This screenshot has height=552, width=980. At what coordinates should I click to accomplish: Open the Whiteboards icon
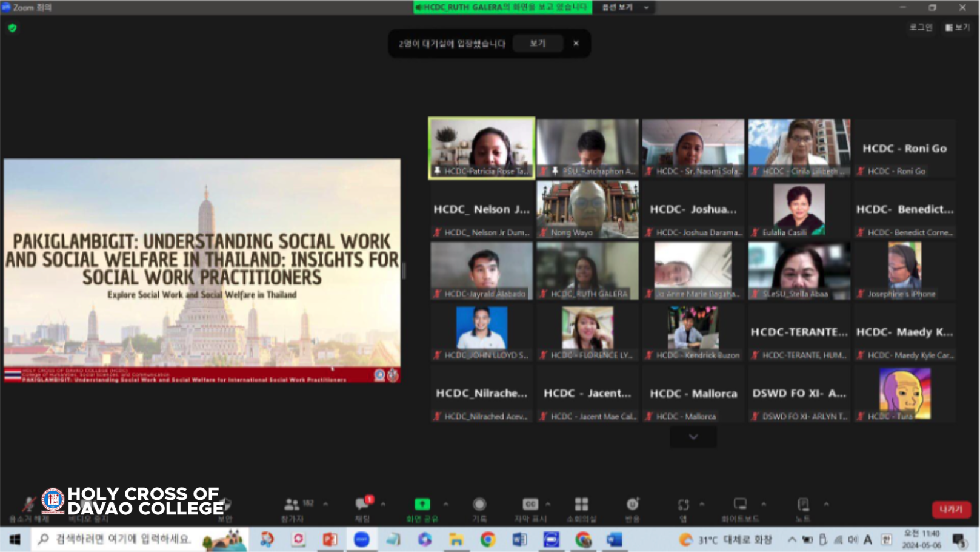(740, 504)
